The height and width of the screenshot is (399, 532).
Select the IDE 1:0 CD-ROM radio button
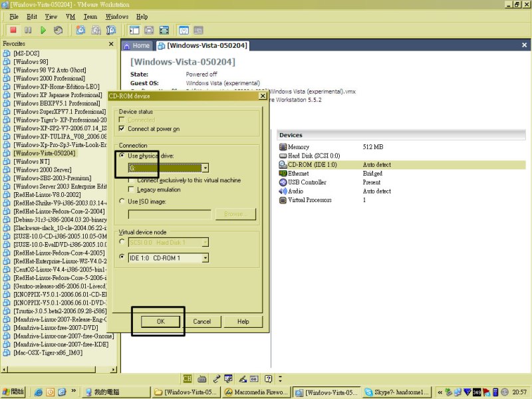click(x=122, y=257)
